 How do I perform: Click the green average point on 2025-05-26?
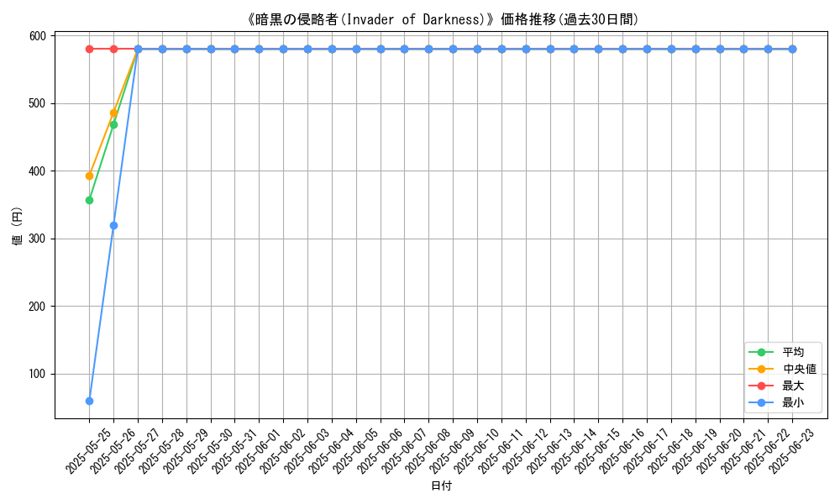[113, 125]
